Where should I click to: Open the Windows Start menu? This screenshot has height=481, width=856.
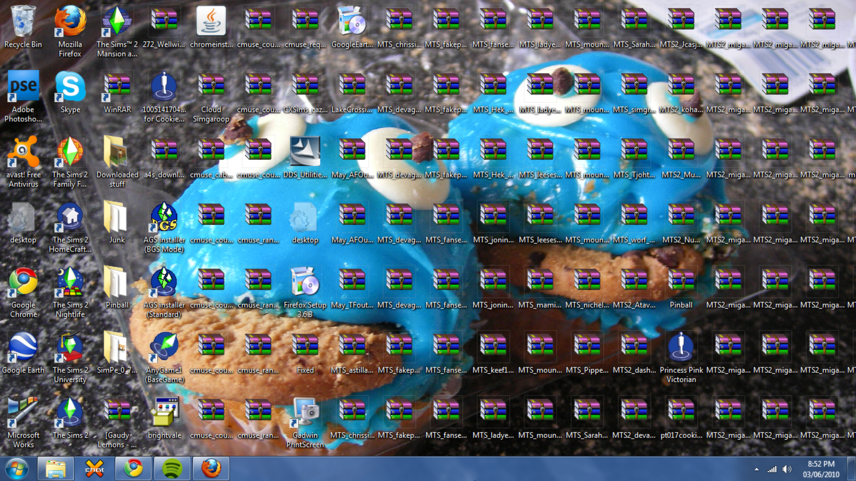pos(17,468)
